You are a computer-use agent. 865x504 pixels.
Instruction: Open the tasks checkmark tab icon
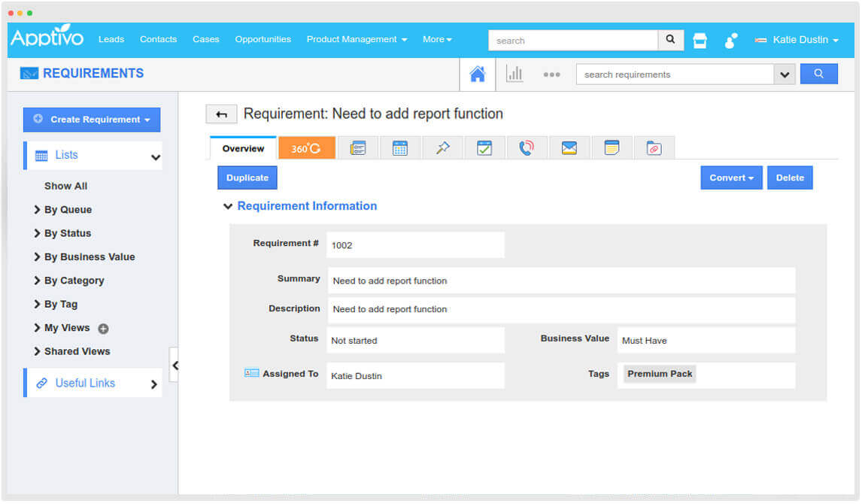pos(484,148)
